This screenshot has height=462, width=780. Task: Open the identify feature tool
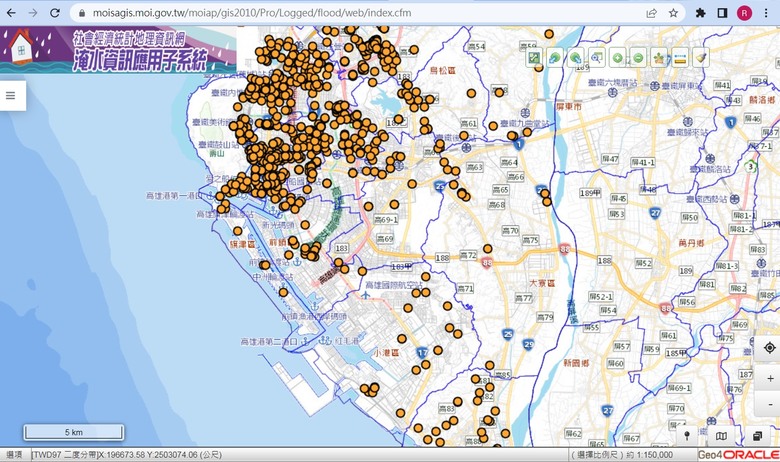pyautogui.click(x=659, y=58)
